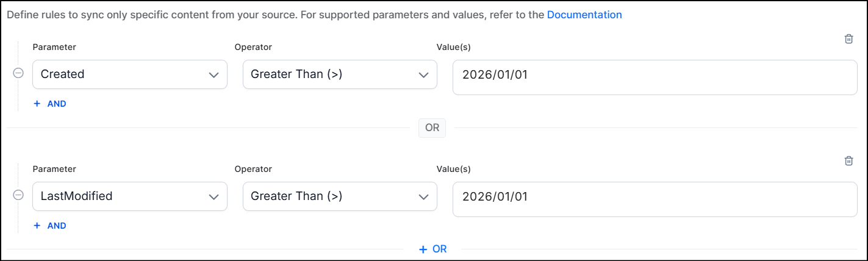The image size is (868, 261).
Task: Remove the LastModified condition with minus circle
Action: click(x=18, y=195)
